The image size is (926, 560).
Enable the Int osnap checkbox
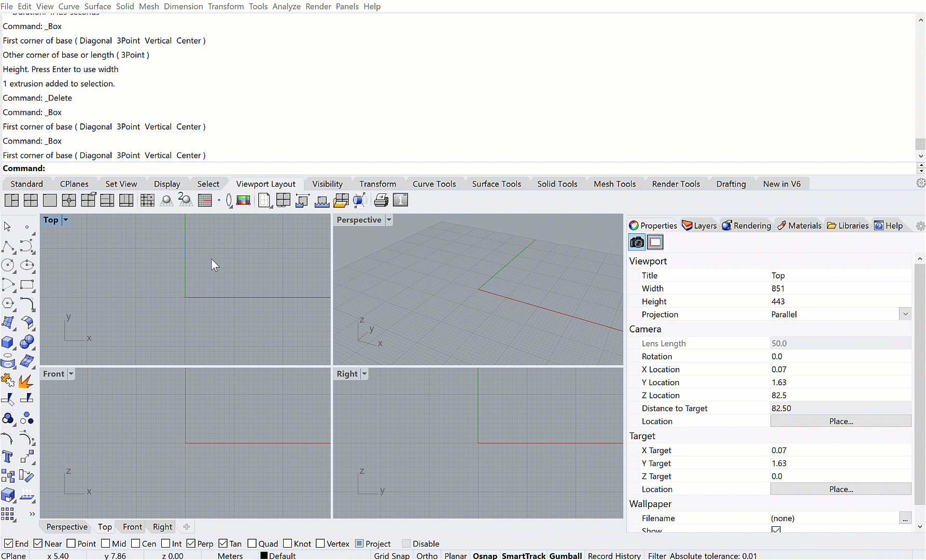pyautogui.click(x=166, y=543)
